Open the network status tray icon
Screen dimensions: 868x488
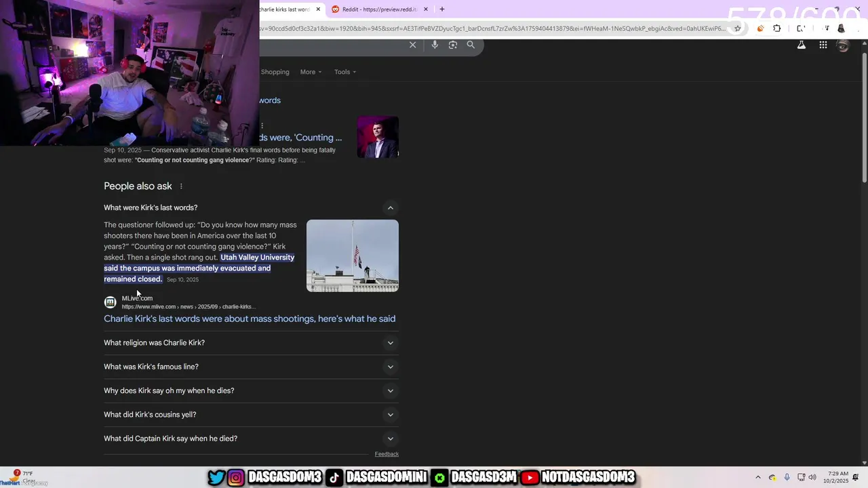pyautogui.click(x=801, y=477)
